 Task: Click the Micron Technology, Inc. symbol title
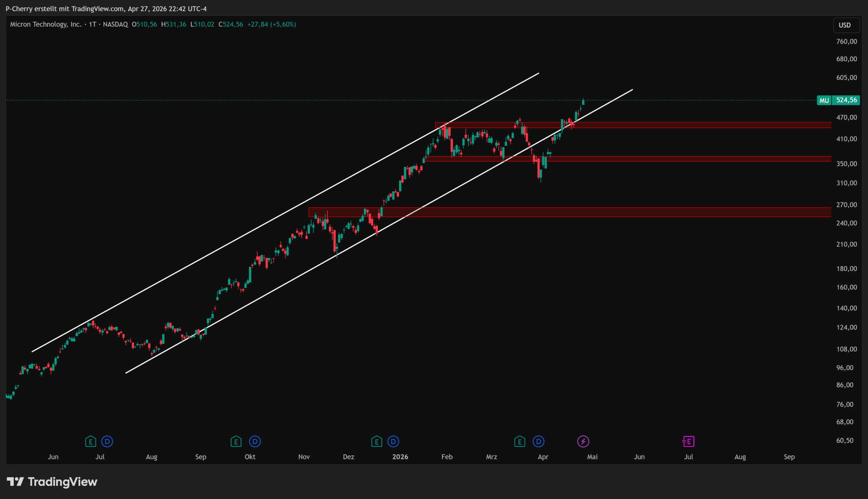pos(45,24)
